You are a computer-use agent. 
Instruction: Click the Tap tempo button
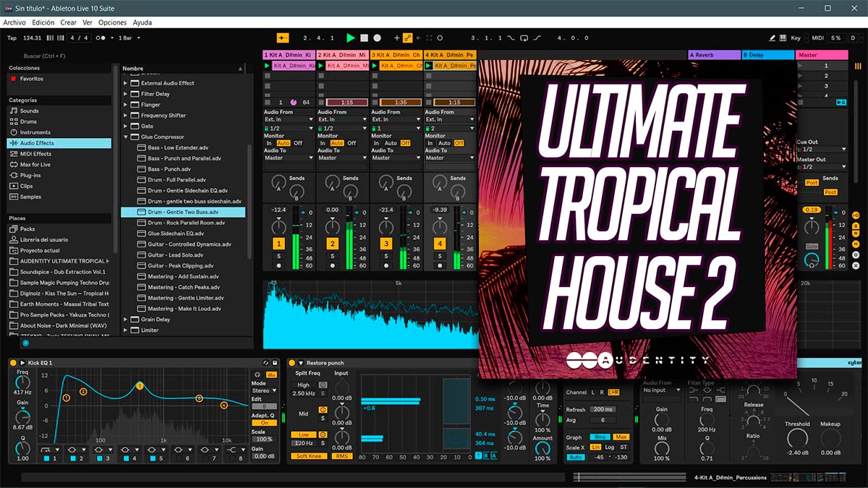12,38
